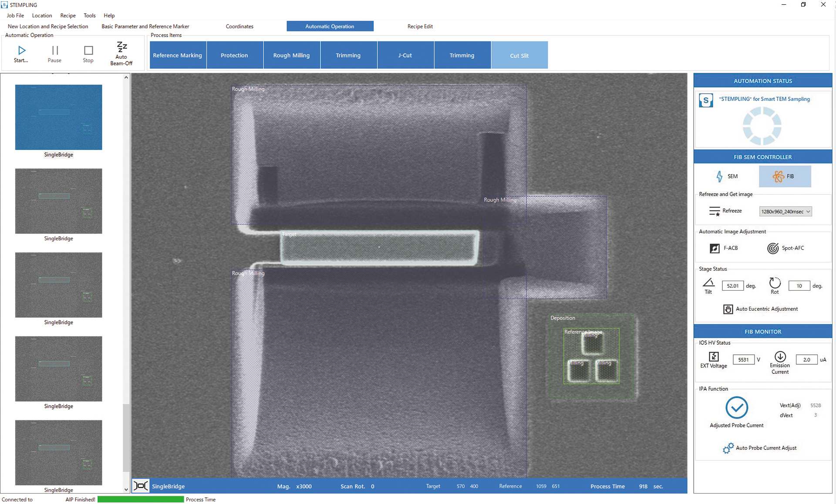Screen dimensions: 836x504
Task: Click the Refreeze icon
Action: [715, 211]
